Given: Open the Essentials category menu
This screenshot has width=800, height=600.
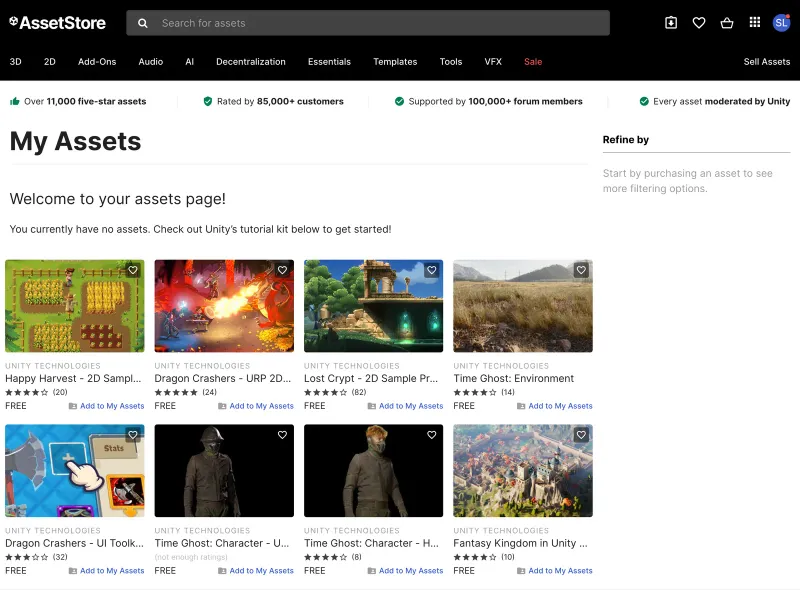Looking at the screenshot, I should [329, 62].
